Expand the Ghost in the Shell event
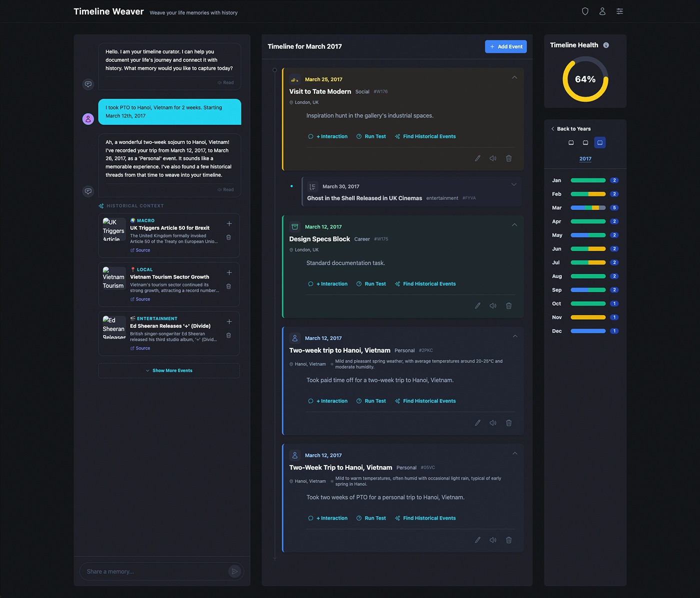Viewport: 700px width, 598px height. pyautogui.click(x=513, y=185)
